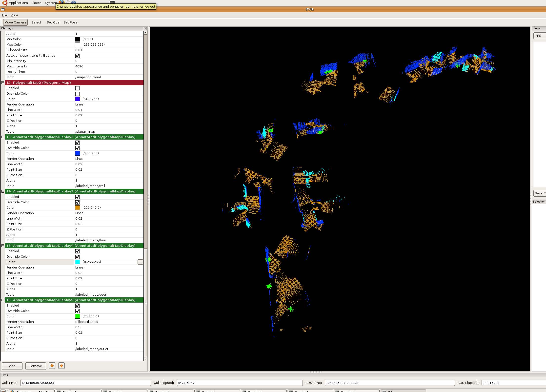Click the green (25,255,0) outlet color swatch
The height and width of the screenshot is (392, 546).
coord(77,316)
